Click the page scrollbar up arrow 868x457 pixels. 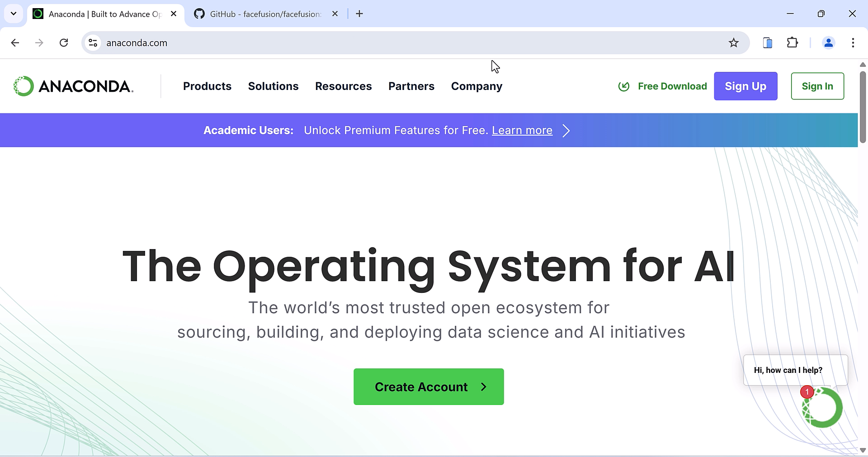tap(863, 65)
